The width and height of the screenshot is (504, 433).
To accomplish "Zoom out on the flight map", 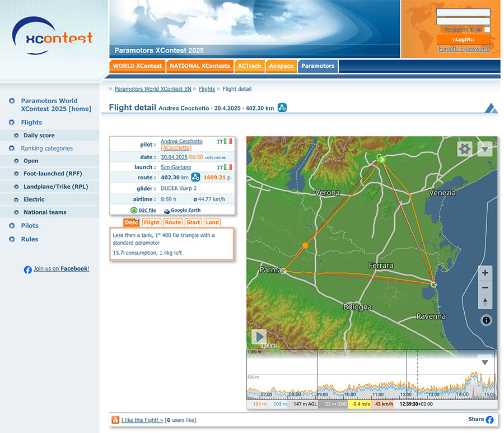I will point(485,287).
